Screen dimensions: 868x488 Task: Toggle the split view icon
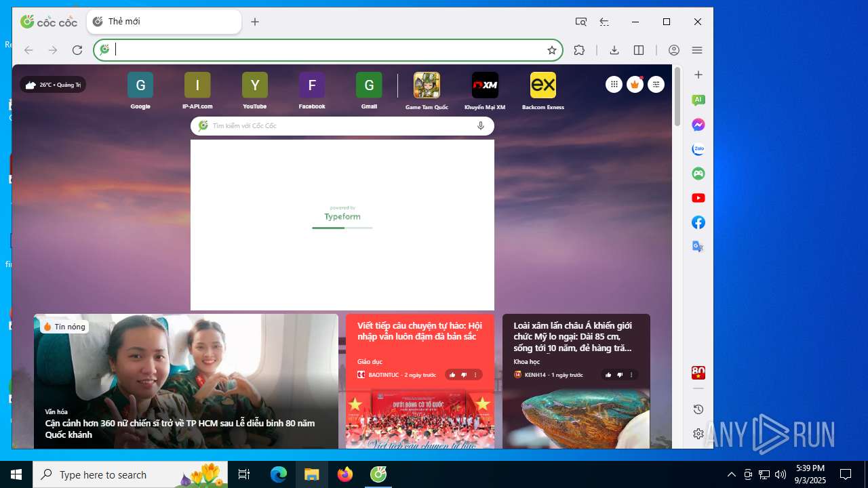click(639, 50)
